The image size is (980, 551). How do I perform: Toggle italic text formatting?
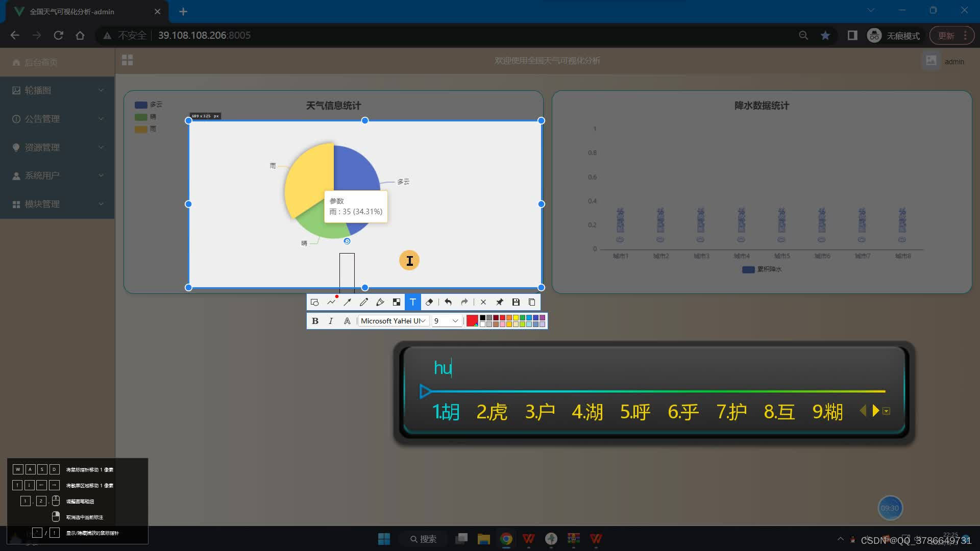click(x=331, y=321)
